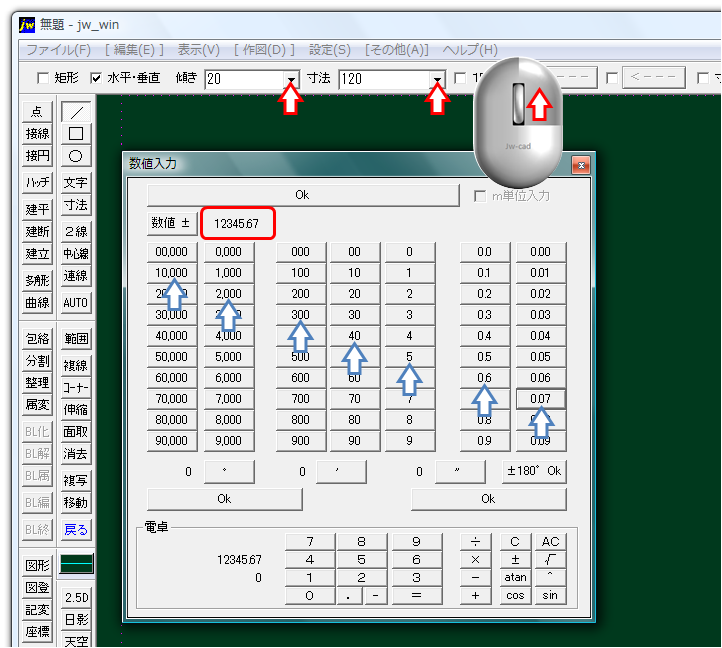The image size is (722, 648).
Task: Click the ±180° Ok button
Action: click(534, 471)
